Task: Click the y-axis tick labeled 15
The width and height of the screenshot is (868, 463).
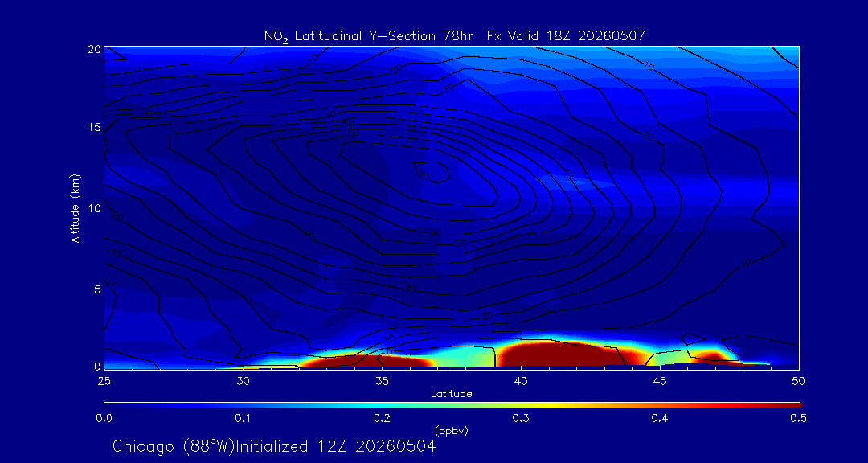Action: click(x=95, y=128)
